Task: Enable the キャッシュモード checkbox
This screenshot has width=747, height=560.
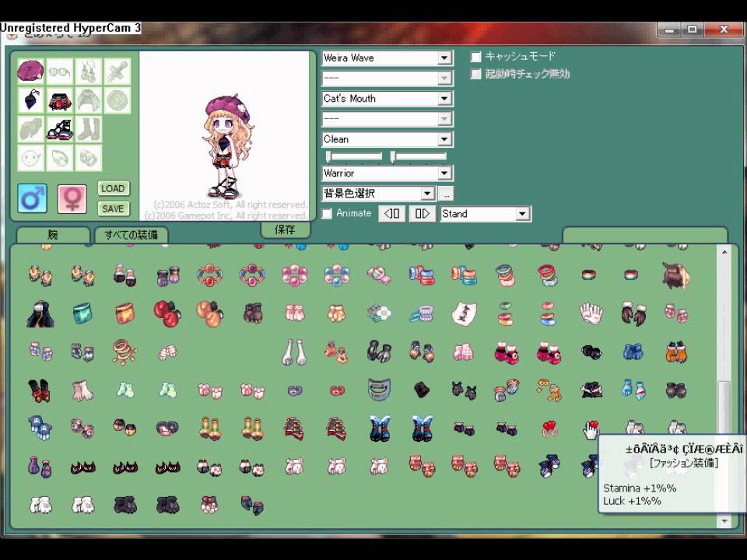Action: [475, 57]
